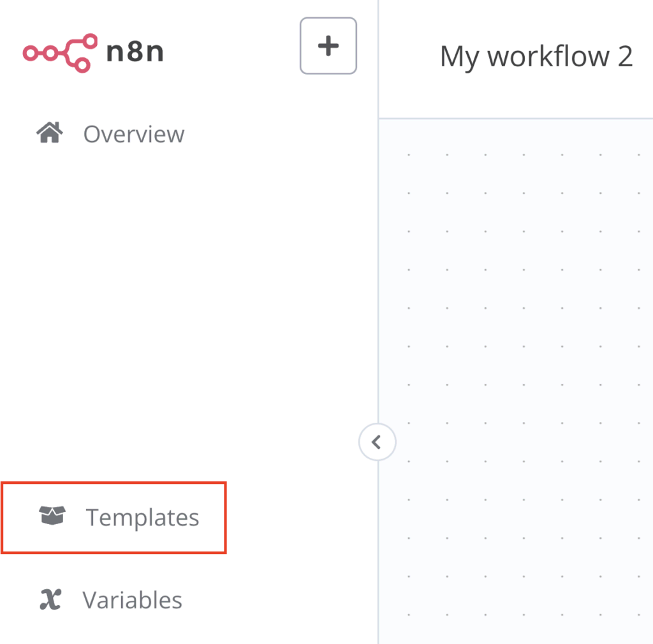Select the Overview label text
Viewport: 653px width, 644px height.
[x=133, y=134]
